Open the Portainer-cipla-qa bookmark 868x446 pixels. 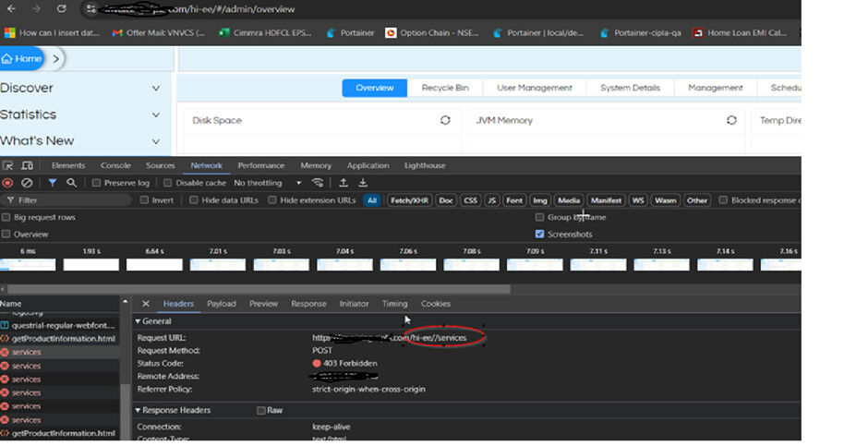641,32
